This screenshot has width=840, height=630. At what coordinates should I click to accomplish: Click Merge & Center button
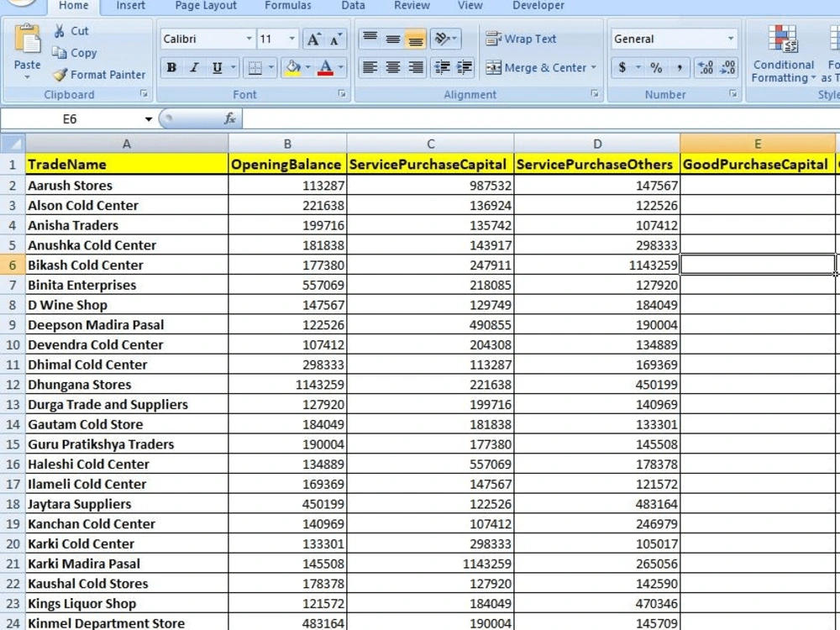coord(536,67)
